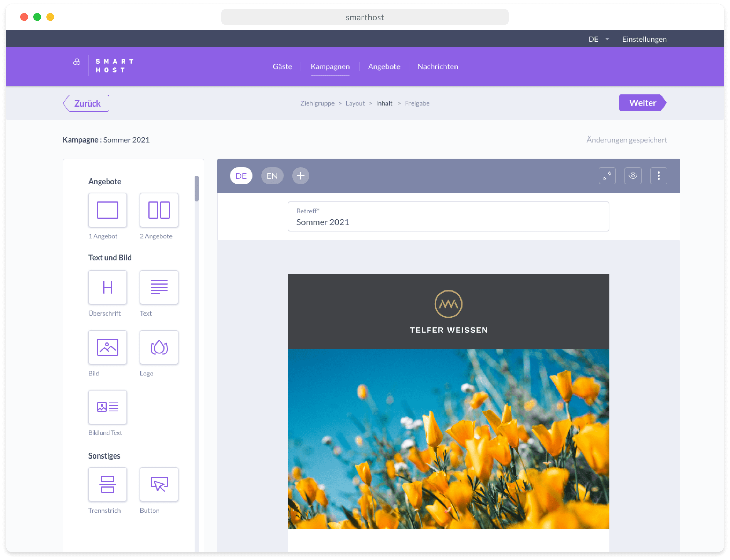Switch editor to DE language version
This screenshot has height=560, width=730.
[241, 176]
